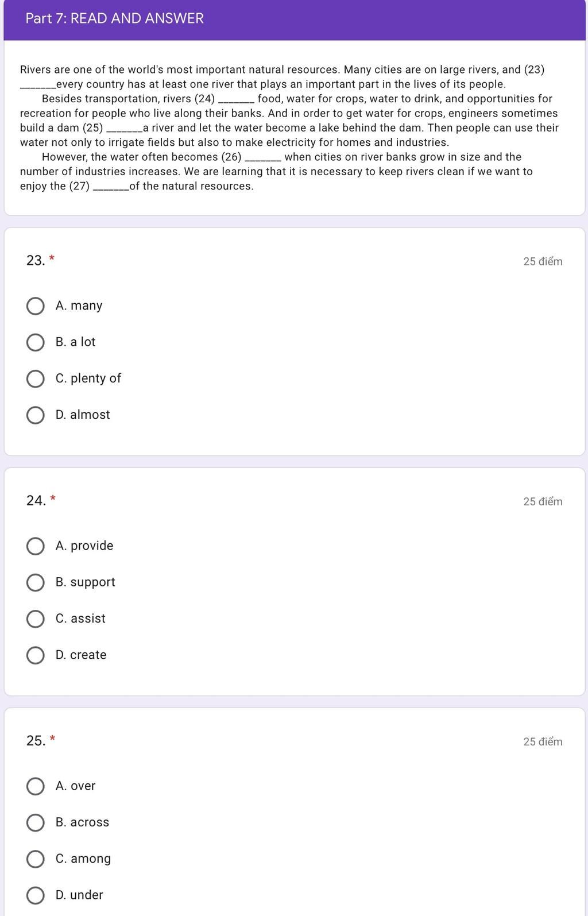Click question 23 title number
The width and height of the screenshot is (588, 916).
[x=36, y=261]
